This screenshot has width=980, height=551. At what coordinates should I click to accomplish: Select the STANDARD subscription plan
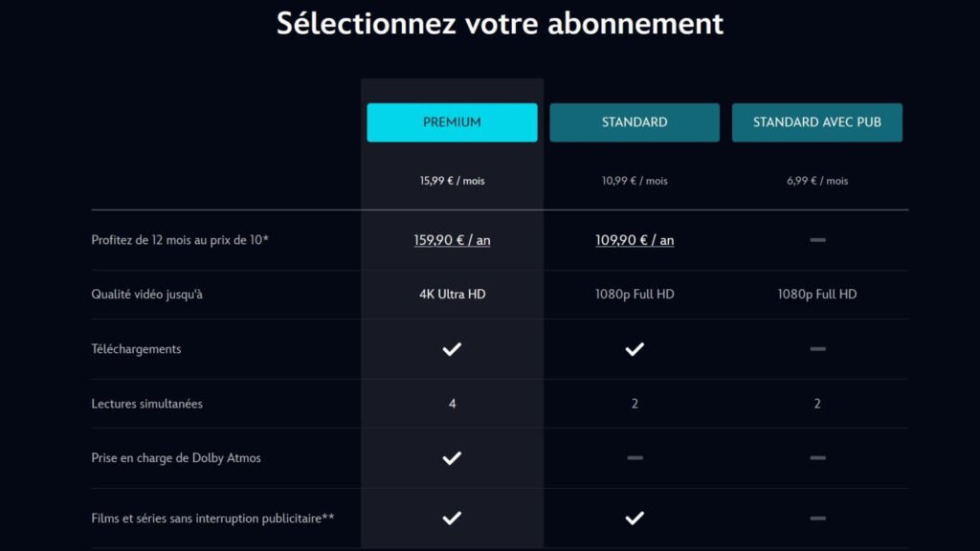point(634,121)
